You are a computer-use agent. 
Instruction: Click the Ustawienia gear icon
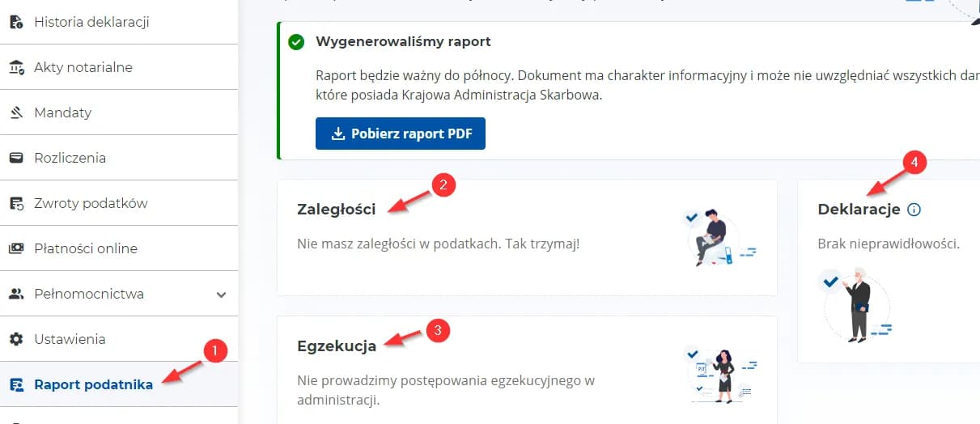click(16, 340)
